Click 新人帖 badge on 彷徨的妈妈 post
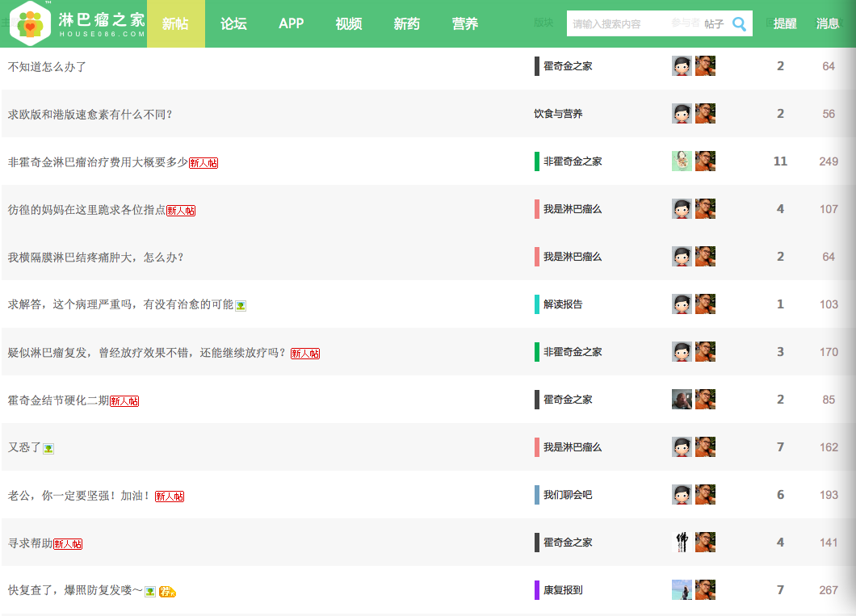Screen dimensions: 856x616 [181, 210]
